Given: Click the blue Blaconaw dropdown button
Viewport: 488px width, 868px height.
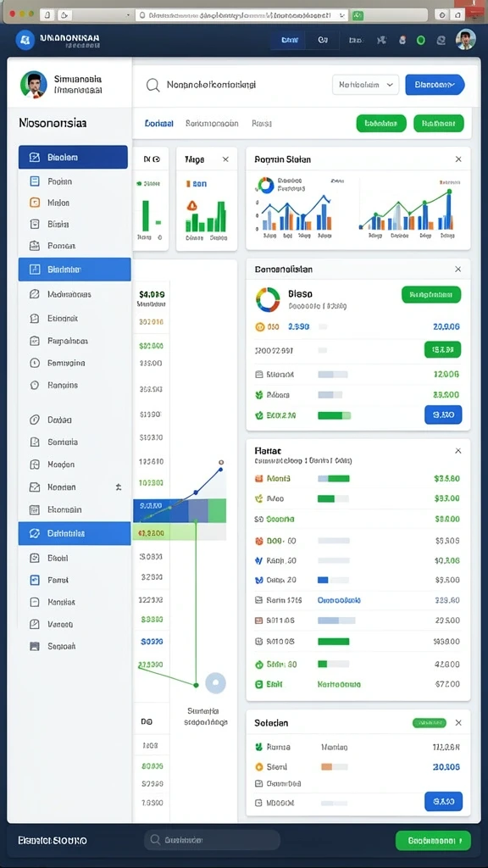Looking at the screenshot, I should click(x=435, y=85).
